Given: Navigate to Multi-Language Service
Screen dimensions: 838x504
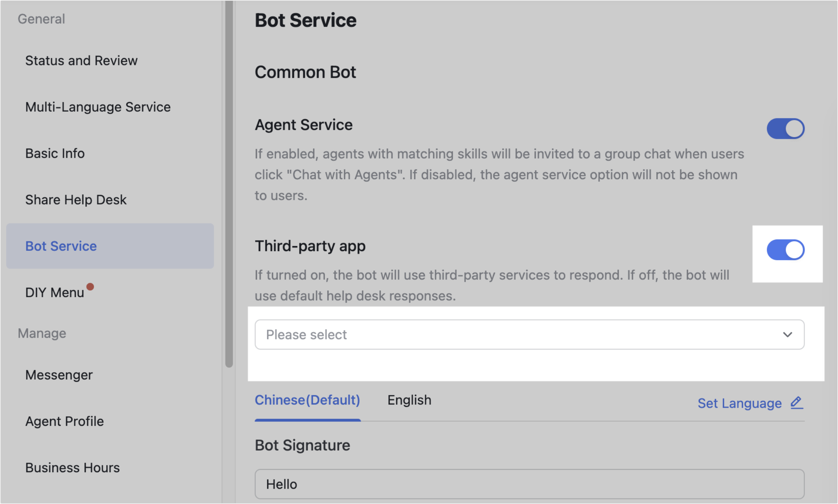Looking at the screenshot, I should click(98, 107).
